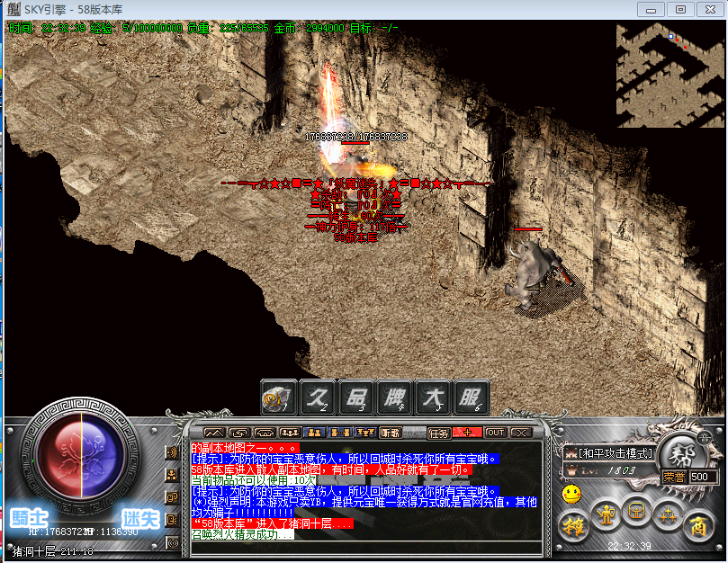Viewport: 728px width, 563px height.
Task: Click the chat line 当前物品还可以使用:10次
Action: coord(254,481)
